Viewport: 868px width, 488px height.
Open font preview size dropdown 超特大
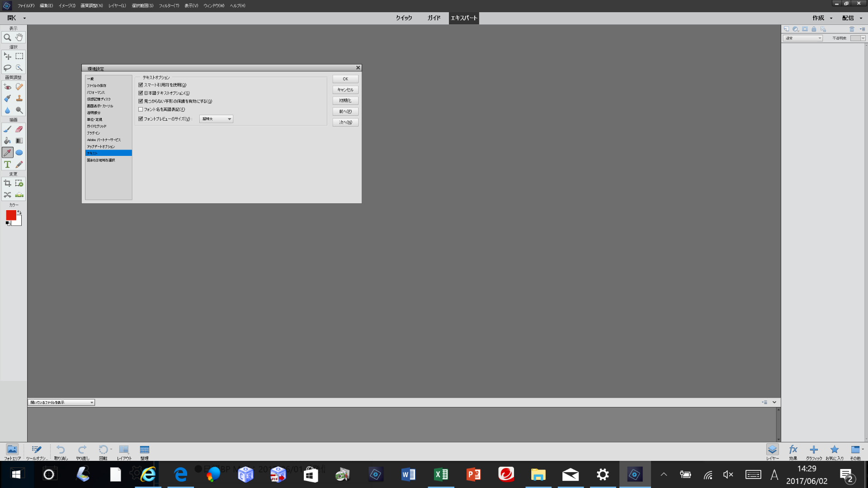(216, 119)
